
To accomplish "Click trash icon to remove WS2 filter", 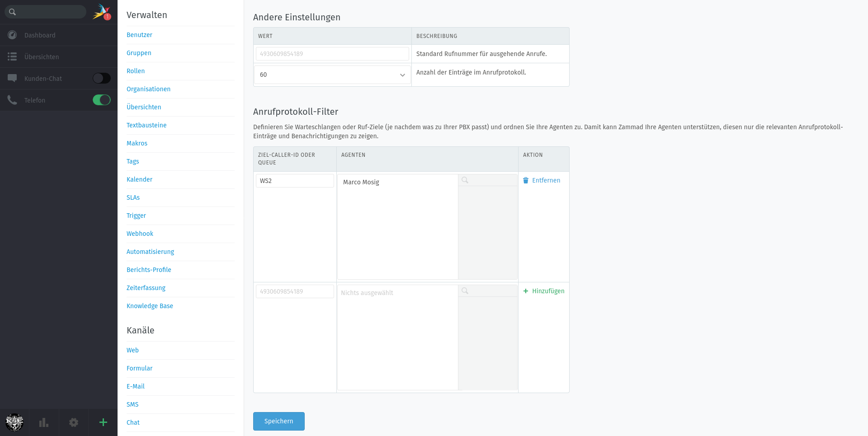I will coord(526,181).
